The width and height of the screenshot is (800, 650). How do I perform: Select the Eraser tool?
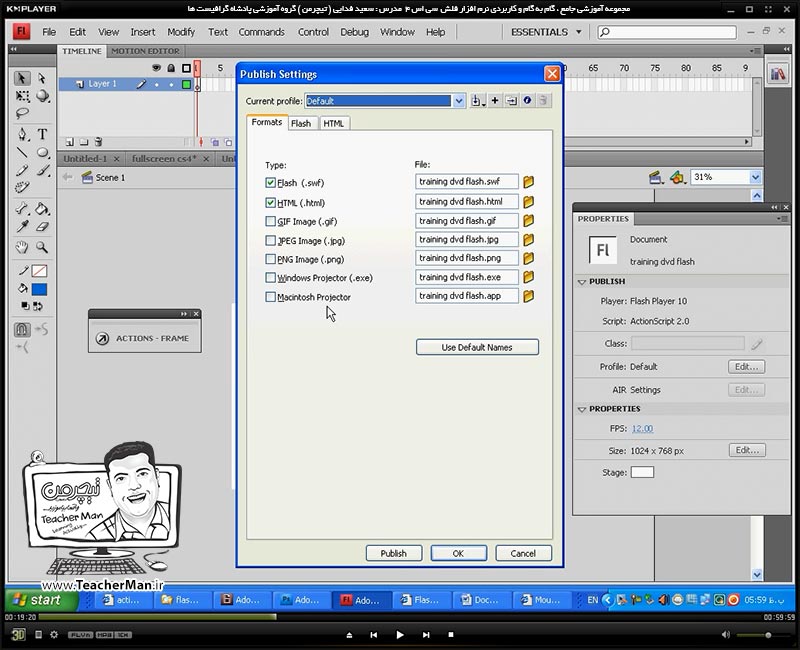point(43,227)
